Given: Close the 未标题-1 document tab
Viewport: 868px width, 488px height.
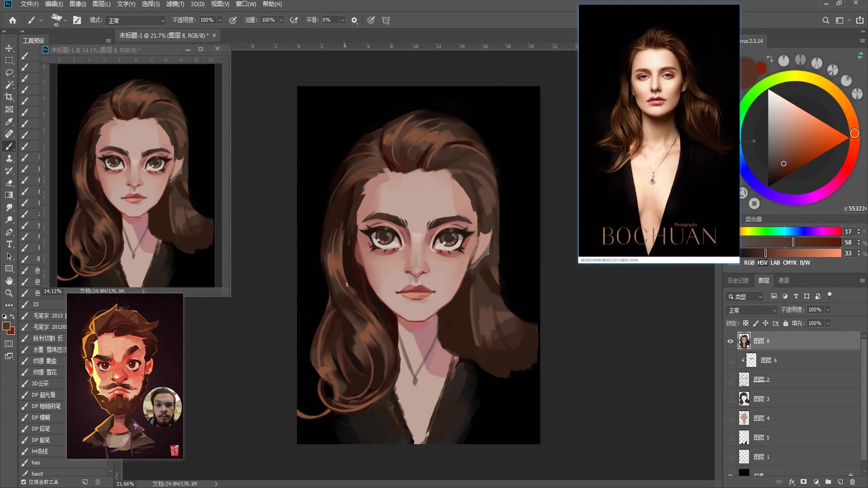Looking at the screenshot, I should [x=214, y=35].
